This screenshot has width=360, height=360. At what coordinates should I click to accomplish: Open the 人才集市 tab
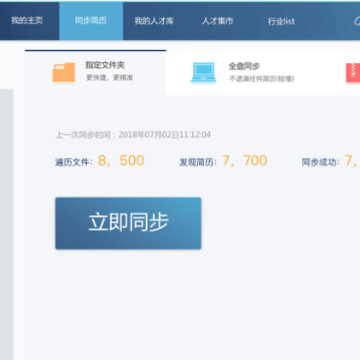(217, 21)
